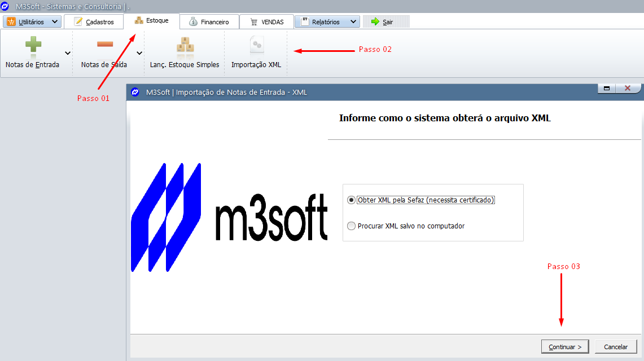Expand the Notas de Entrada dropdown arrow
Viewport: 644px width, 361px height.
[68, 53]
